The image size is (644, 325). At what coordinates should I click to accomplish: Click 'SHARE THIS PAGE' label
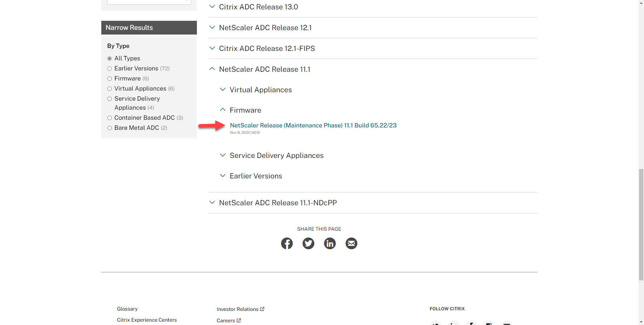[319, 229]
